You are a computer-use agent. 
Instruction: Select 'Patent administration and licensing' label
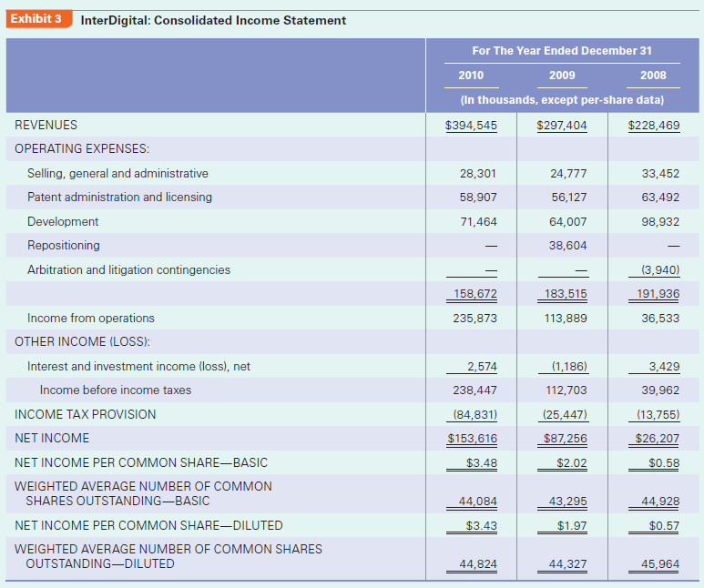tap(119, 197)
